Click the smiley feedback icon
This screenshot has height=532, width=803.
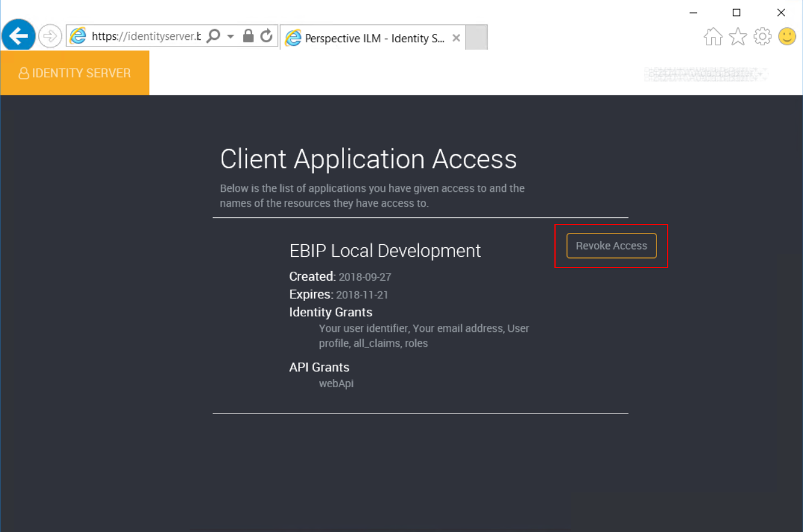[788, 37]
